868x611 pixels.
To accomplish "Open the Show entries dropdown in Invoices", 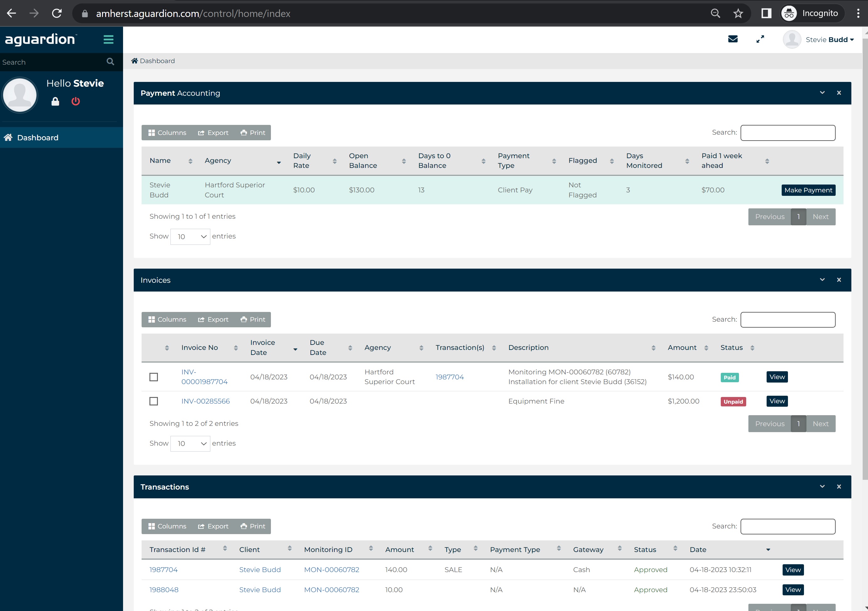I will [190, 443].
